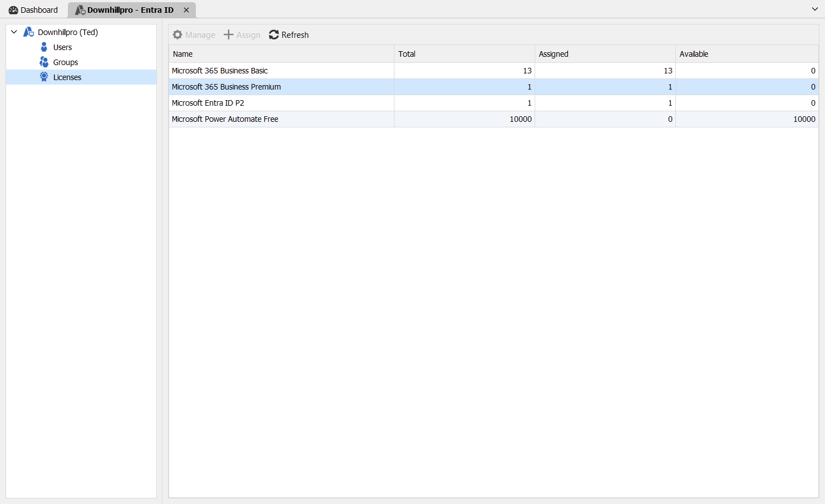
Task: Sort by the Name column header
Action: 281,54
